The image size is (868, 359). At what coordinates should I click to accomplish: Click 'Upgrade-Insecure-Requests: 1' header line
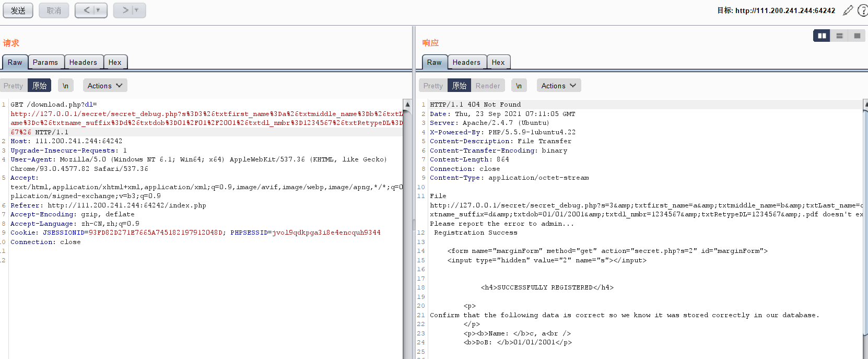tap(68, 150)
